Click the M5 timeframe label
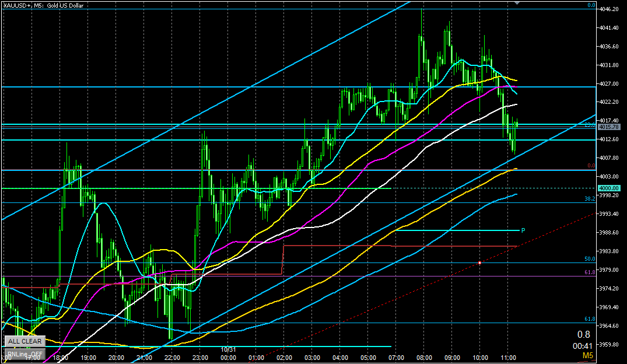627x364 pixels. click(589, 355)
